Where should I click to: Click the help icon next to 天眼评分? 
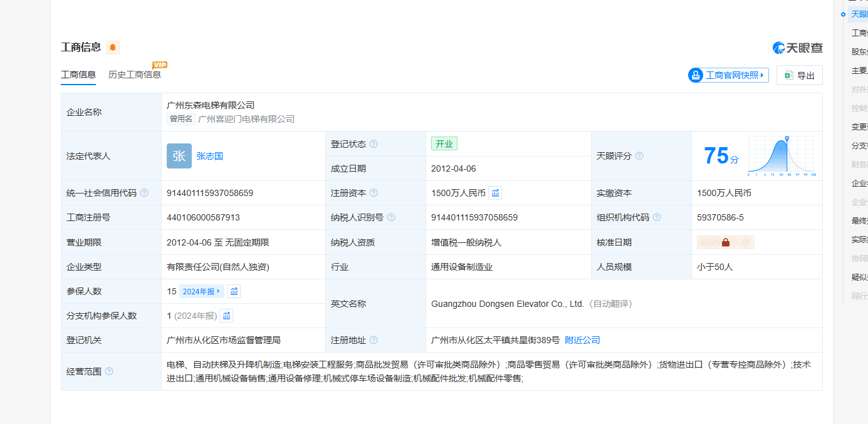(x=639, y=156)
